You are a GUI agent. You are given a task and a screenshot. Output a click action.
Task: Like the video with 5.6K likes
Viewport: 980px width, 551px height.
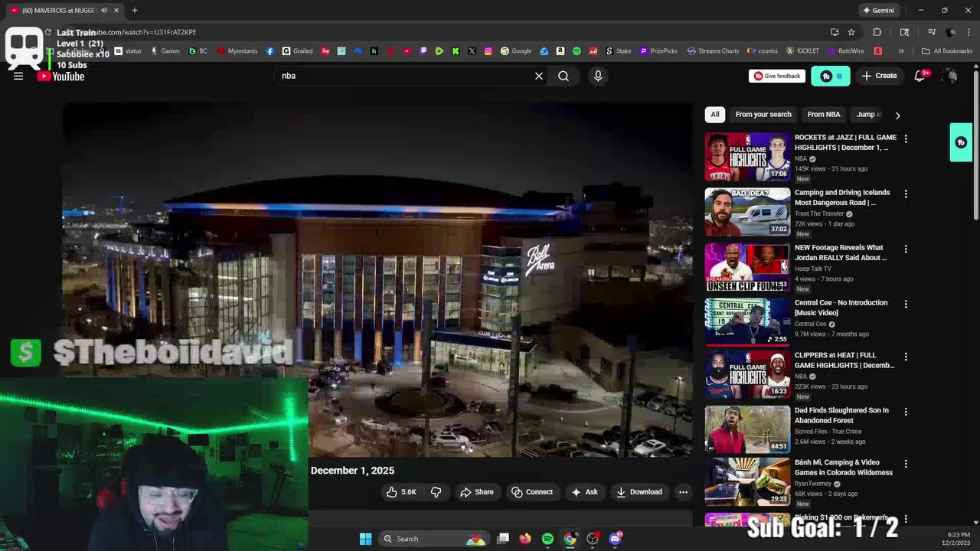click(x=402, y=492)
